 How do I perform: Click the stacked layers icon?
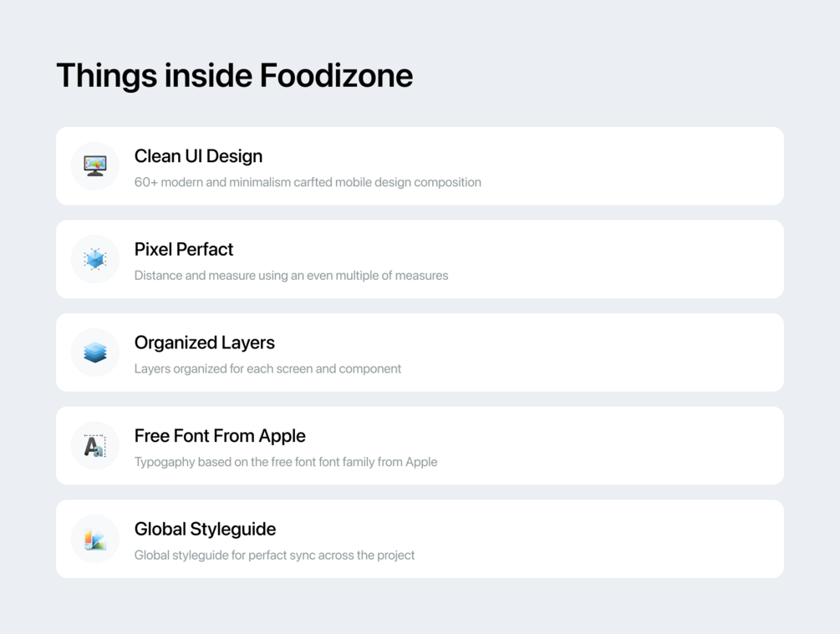pos(95,353)
